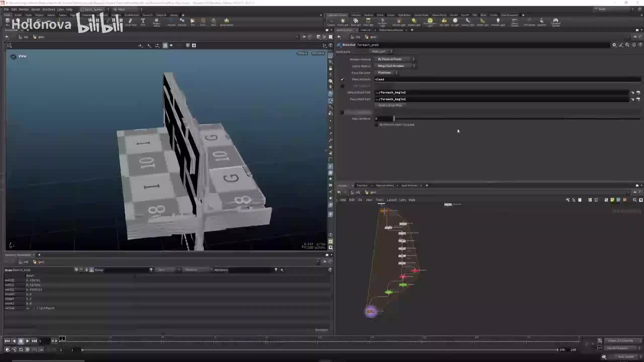Open the Piece Elements dropdown

point(387,73)
